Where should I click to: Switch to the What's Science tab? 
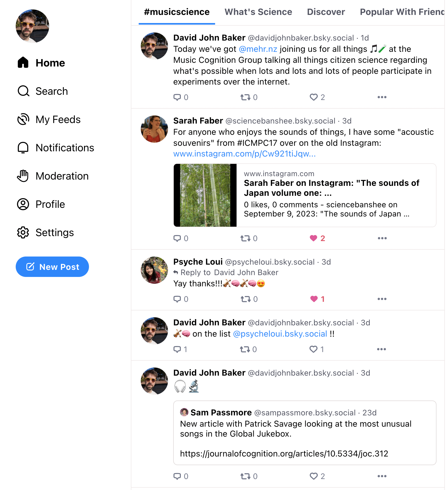pyautogui.click(x=258, y=12)
